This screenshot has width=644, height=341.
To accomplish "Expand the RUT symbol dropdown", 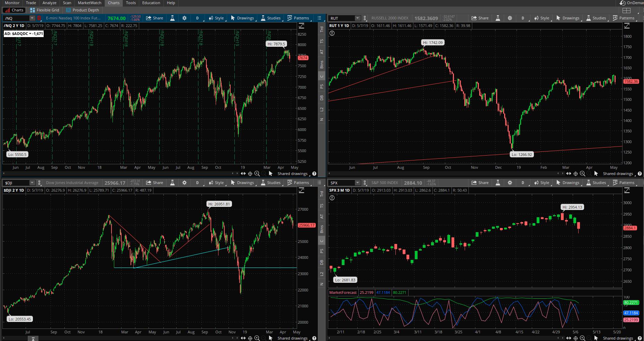I will click(358, 18).
